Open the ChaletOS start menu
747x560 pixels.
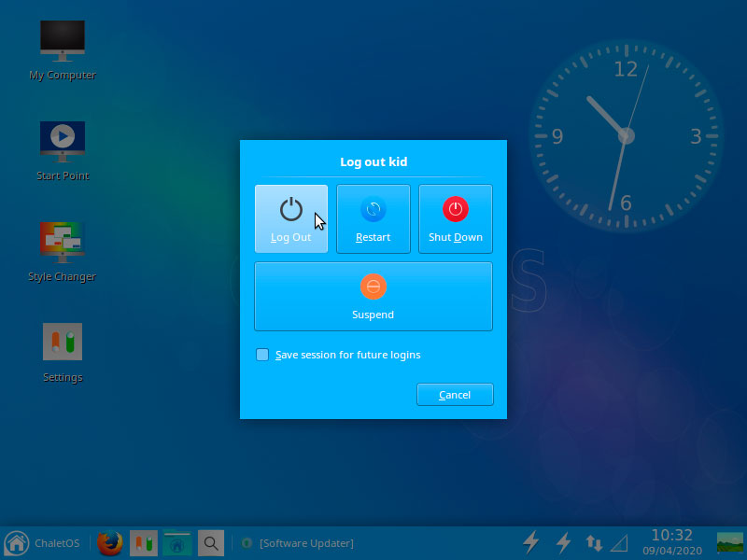(x=42, y=543)
